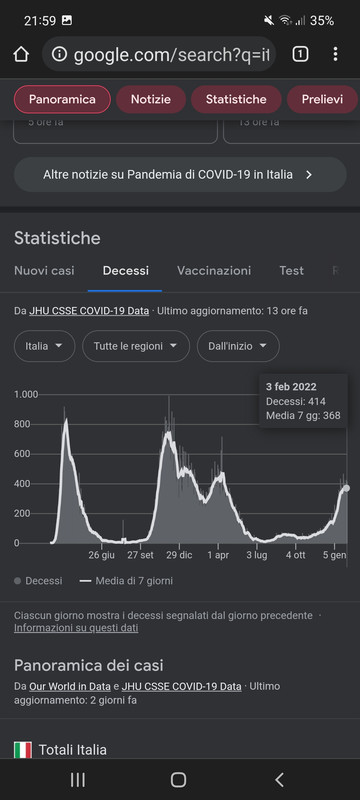Tap Android home button

coord(178,780)
